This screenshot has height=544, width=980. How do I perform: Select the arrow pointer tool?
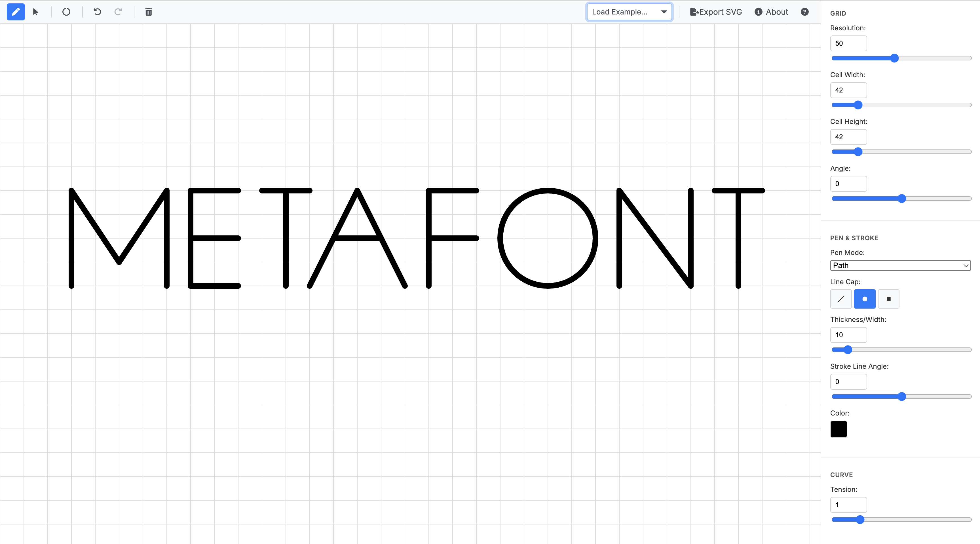coord(36,12)
